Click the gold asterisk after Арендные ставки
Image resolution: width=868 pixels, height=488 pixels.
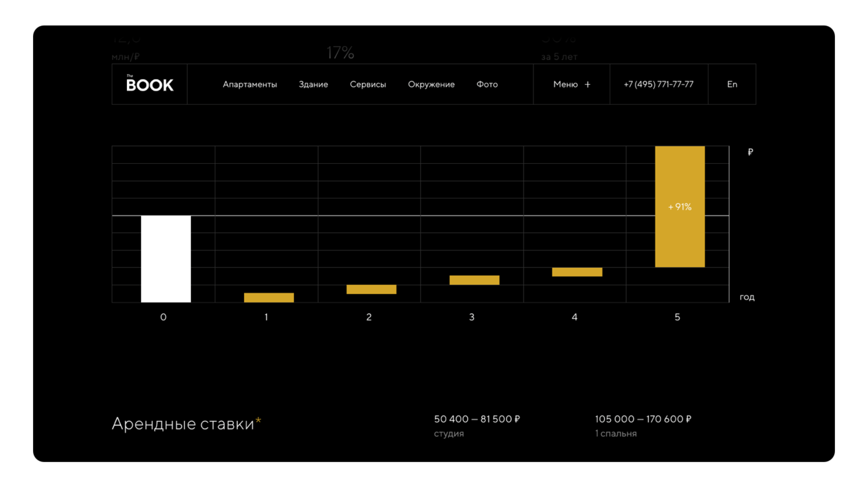(258, 421)
